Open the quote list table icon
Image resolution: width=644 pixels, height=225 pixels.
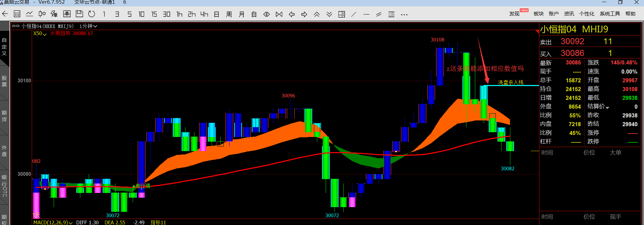tap(17, 14)
